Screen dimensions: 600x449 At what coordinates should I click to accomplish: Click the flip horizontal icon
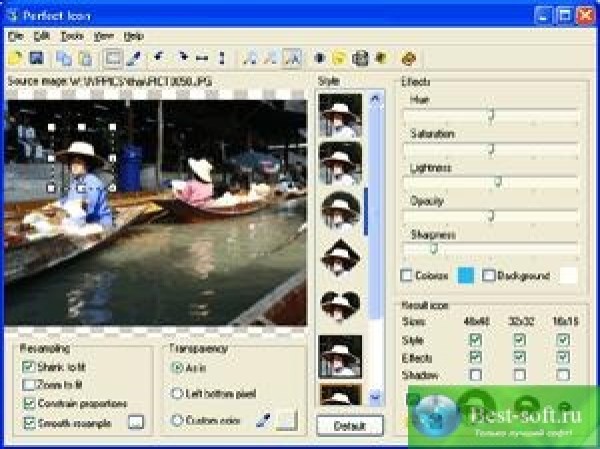coord(202,58)
